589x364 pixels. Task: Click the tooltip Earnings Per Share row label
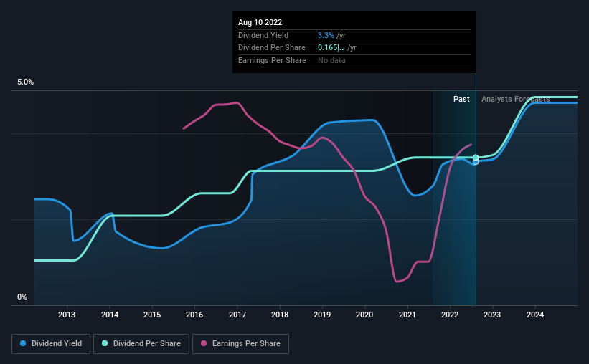(272, 60)
